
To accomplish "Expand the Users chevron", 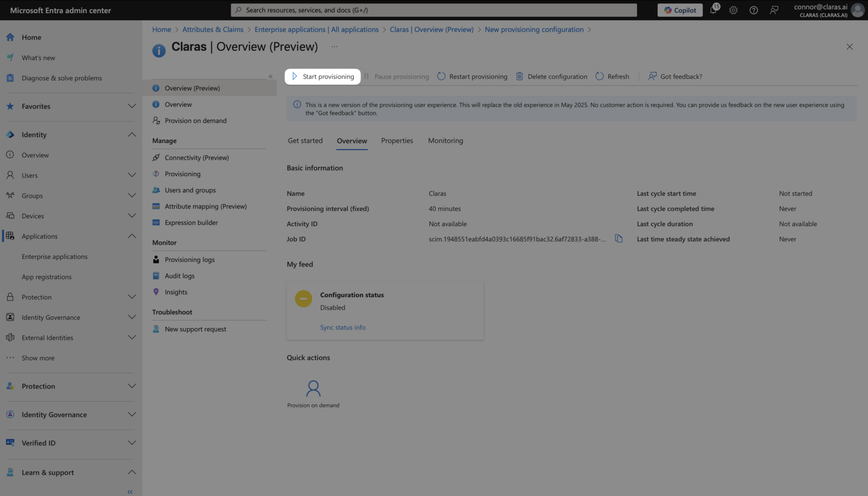I will click(x=132, y=175).
